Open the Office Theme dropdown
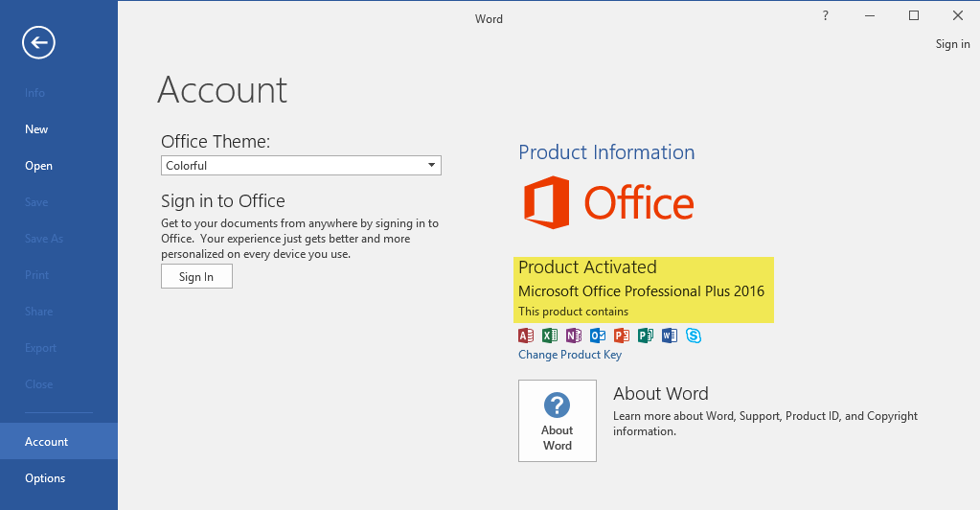The width and height of the screenshot is (980, 510). (301, 166)
